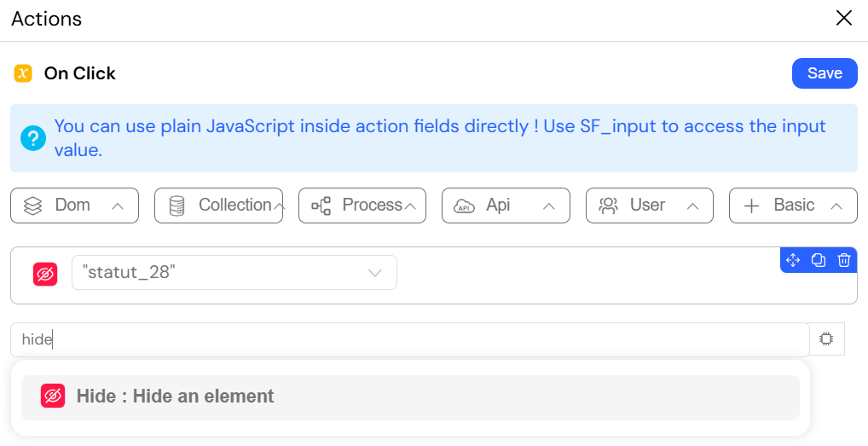The image size is (868, 446).
Task: Click the red hide icon on statut_28 row
Action: point(45,274)
